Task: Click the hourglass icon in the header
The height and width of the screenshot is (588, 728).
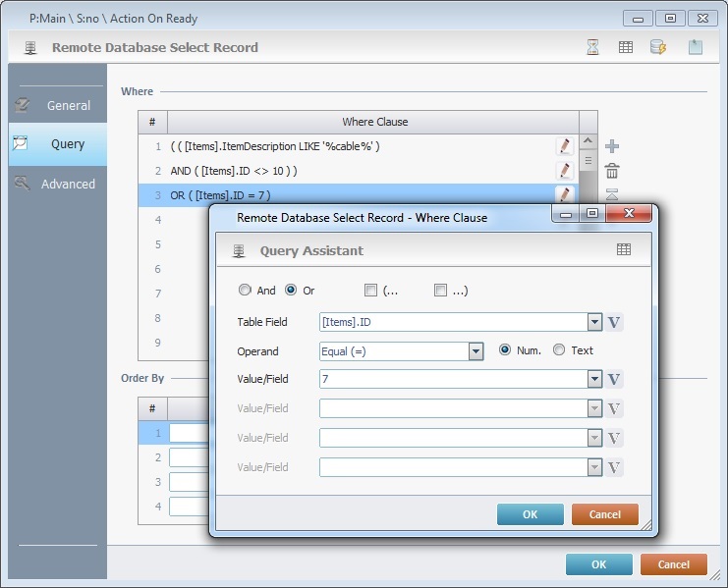Action: 592,47
